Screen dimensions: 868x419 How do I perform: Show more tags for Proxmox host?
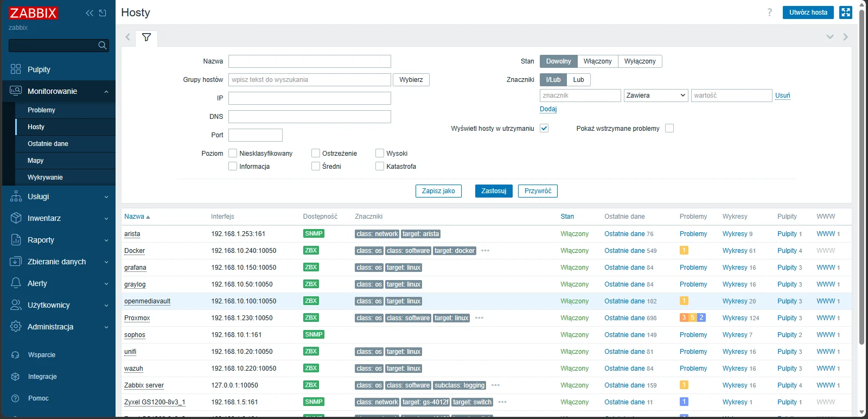(480, 318)
